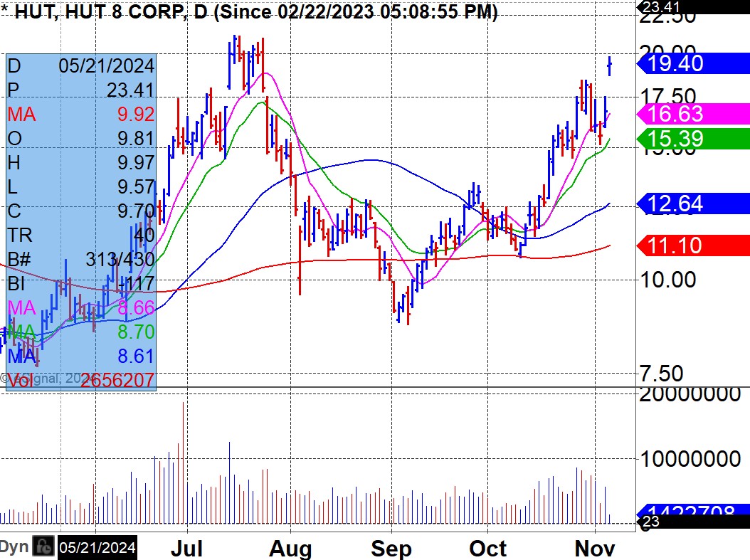Click the Aug label on time axis
This screenshot has height=560, width=750.
(x=290, y=548)
